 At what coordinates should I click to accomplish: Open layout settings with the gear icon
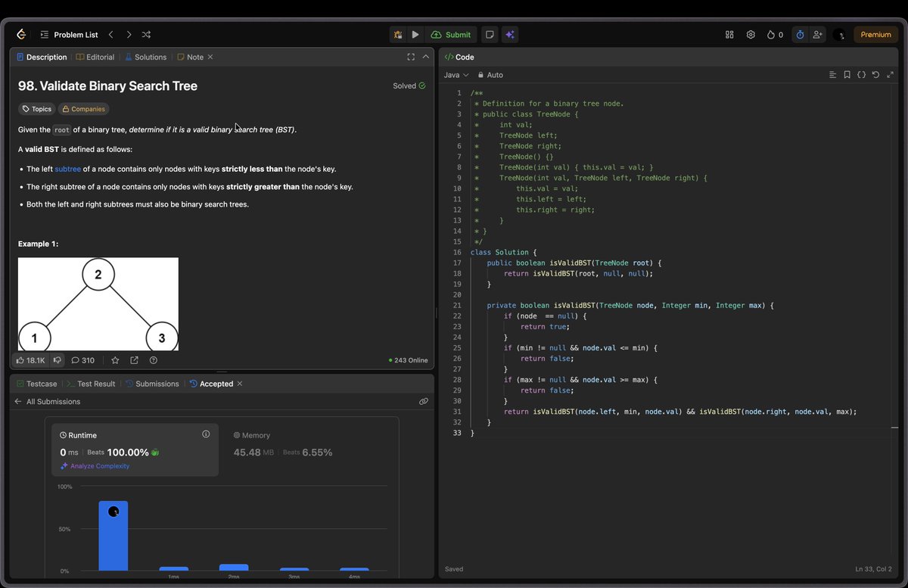[751, 34]
